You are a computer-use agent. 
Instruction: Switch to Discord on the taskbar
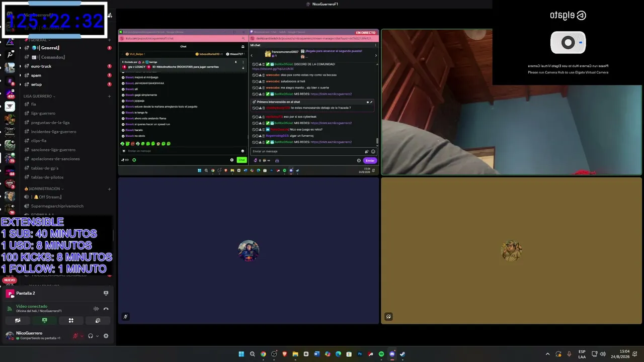[392, 354]
